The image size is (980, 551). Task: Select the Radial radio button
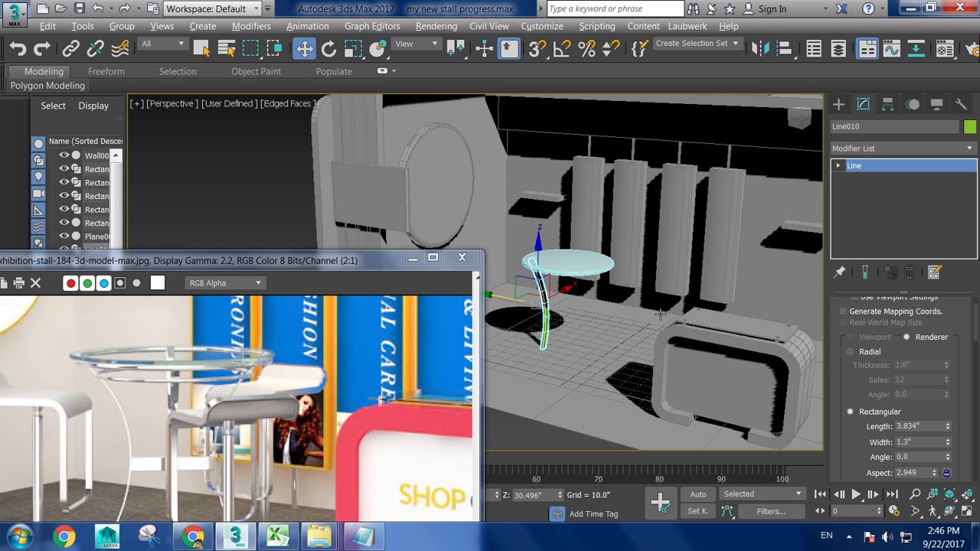(850, 351)
